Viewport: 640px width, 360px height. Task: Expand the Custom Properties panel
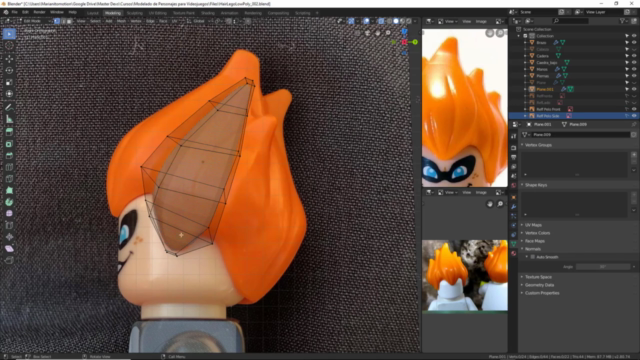point(522,293)
